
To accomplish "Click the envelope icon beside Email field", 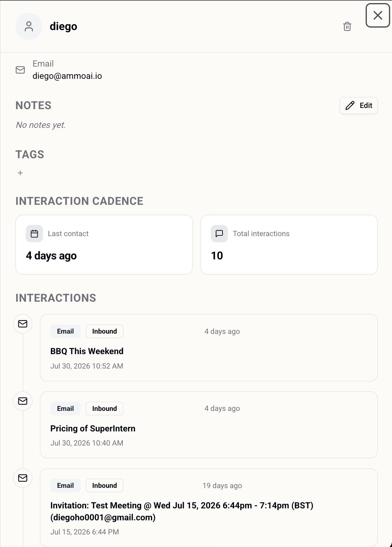I will click(x=20, y=70).
